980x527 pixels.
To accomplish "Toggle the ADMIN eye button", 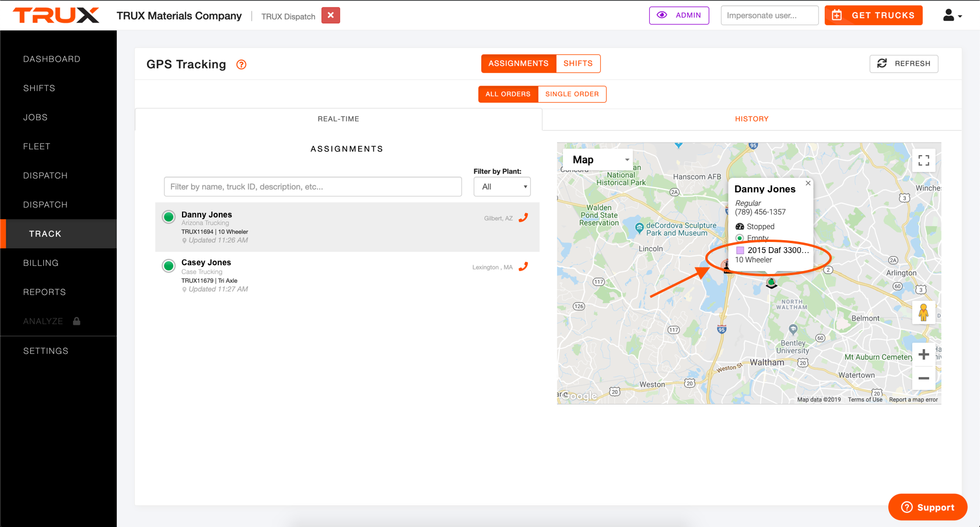I will 679,15.
